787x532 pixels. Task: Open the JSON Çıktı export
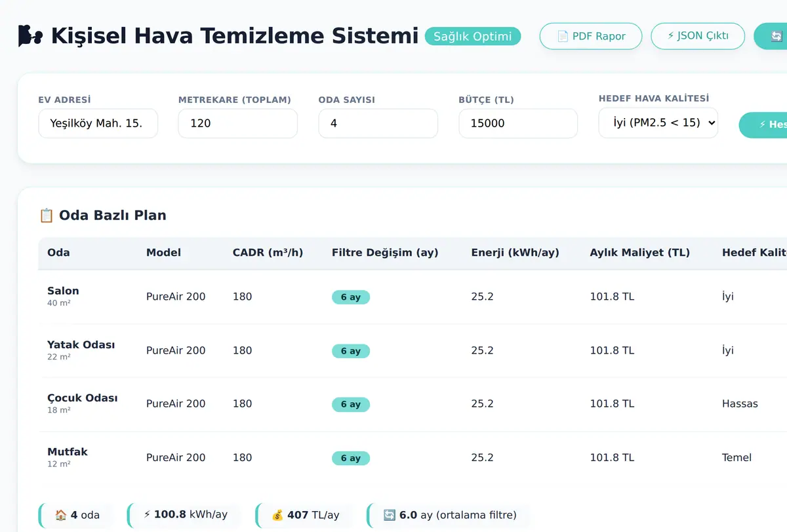click(698, 36)
